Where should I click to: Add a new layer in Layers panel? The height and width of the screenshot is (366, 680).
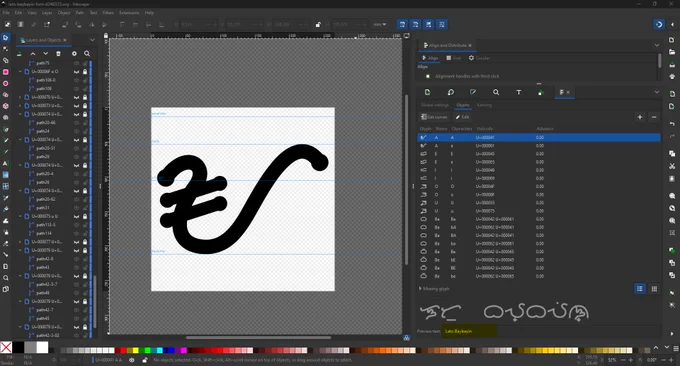point(19,54)
